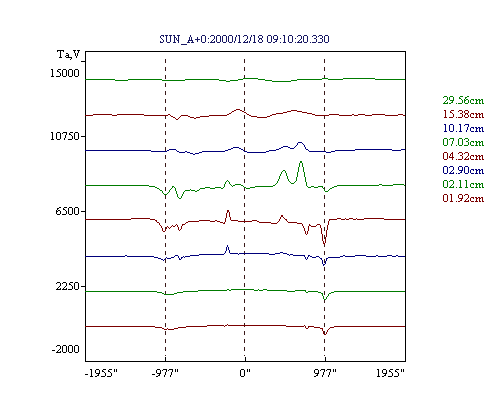Click the -2000 y-axis tick label
Viewport: 500px width, 400px height.
(x=66, y=349)
